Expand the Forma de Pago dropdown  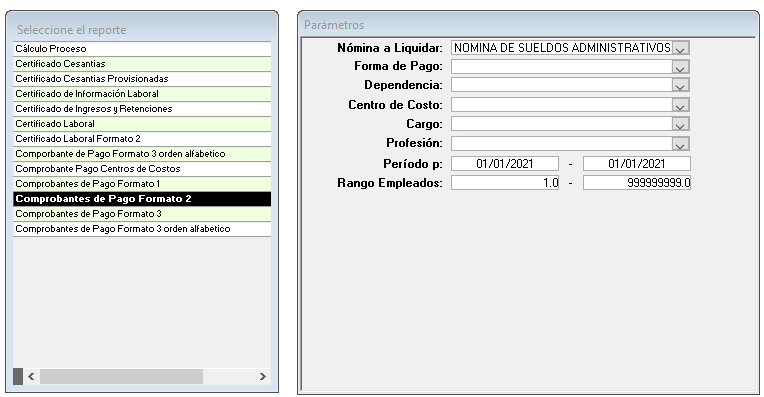(x=680, y=67)
